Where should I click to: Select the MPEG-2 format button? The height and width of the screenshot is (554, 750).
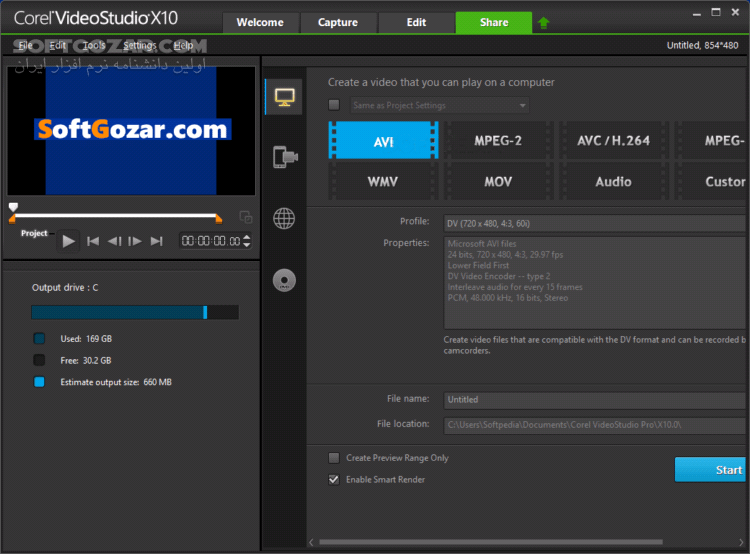point(498,141)
